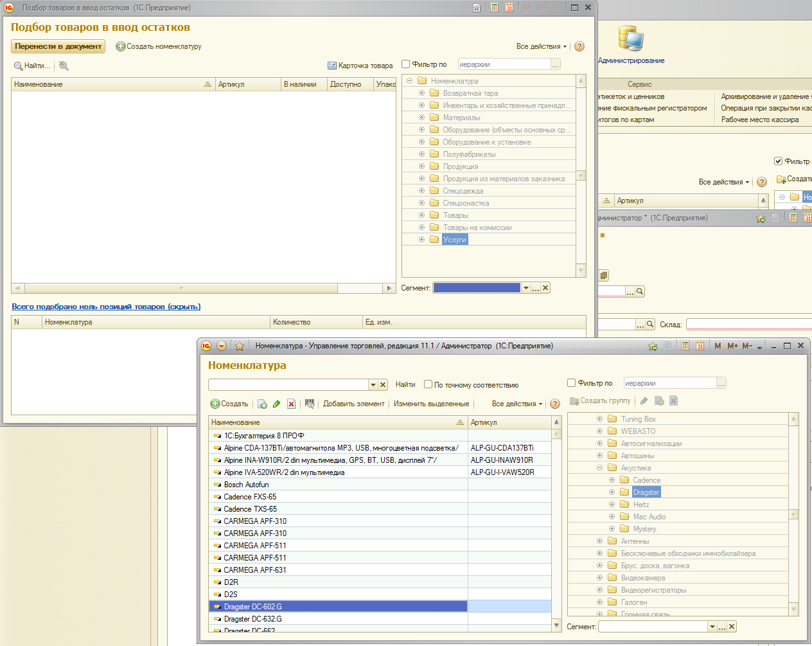Click Склад input field in background window
The width and height of the screenshot is (812, 646).
(749, 325)
